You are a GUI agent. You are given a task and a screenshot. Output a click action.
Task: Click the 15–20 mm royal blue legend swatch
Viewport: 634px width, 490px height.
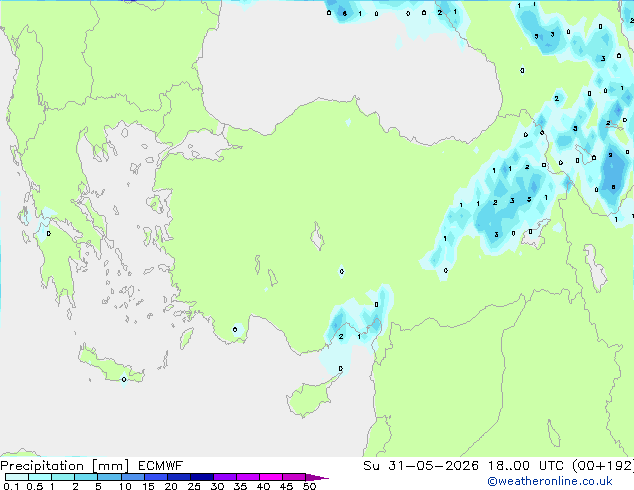[156, 477]
